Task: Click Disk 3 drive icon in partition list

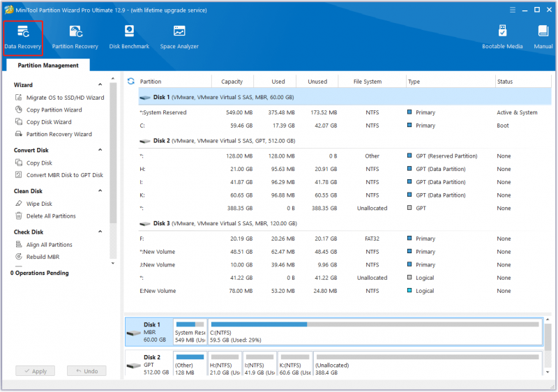Action: tap(145, 224)
